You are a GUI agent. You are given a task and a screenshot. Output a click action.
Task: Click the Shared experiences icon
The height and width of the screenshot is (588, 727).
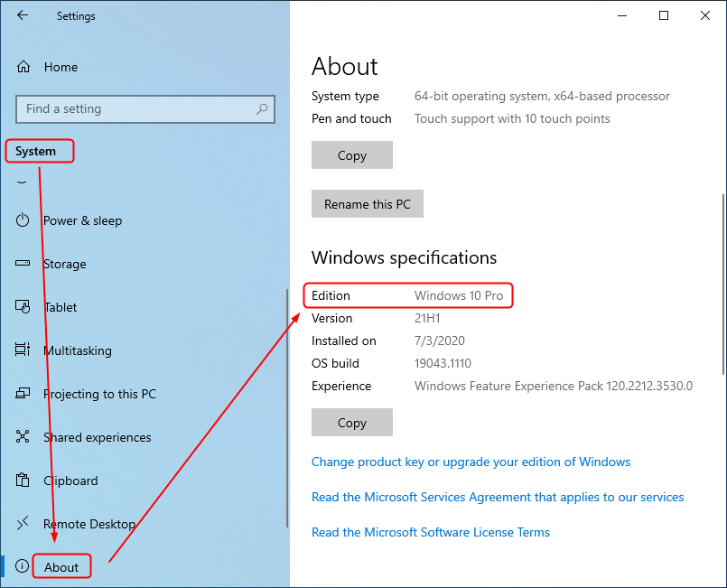[23, 437]
